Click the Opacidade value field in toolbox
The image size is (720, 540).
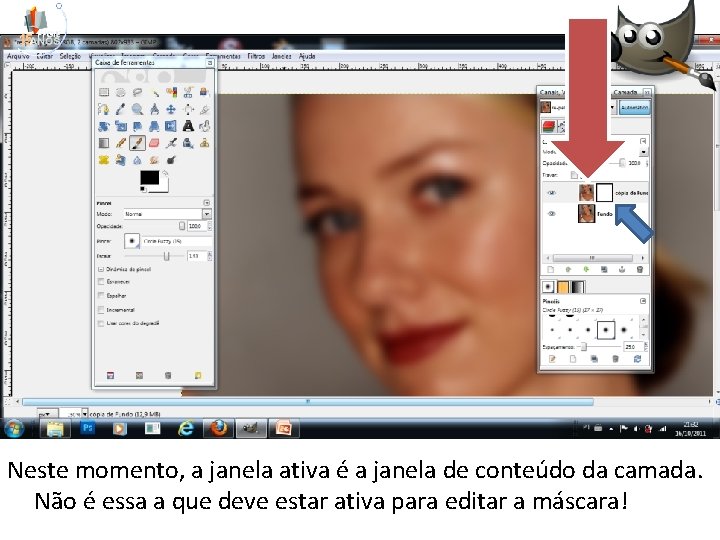click(197, 226)
